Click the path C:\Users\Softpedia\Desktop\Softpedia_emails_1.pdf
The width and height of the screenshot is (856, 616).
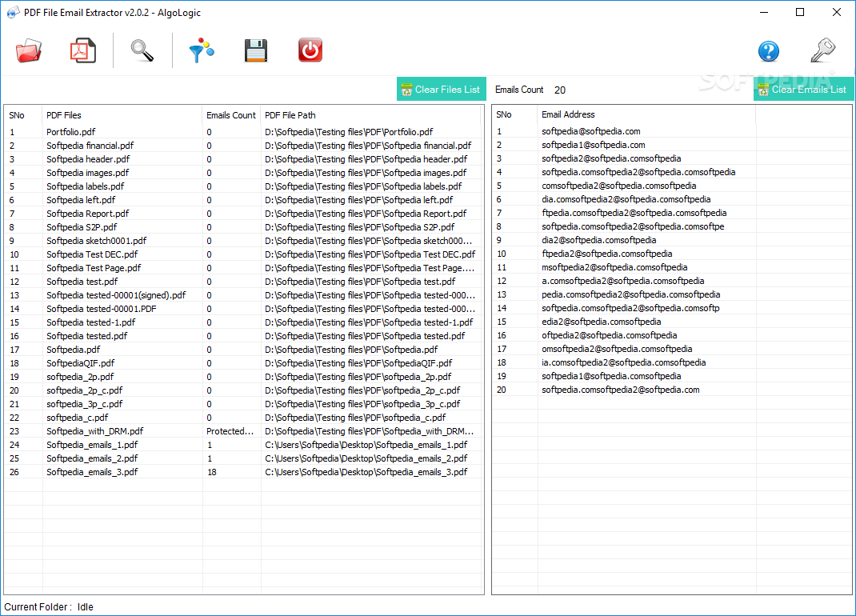click(x=366, y=445)
